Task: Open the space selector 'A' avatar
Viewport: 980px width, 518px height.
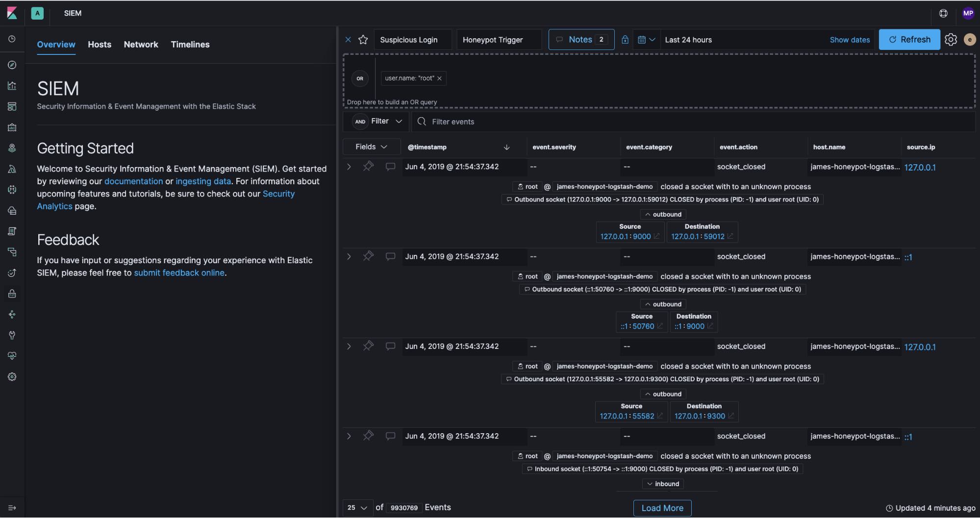Action: coord(37,13)
